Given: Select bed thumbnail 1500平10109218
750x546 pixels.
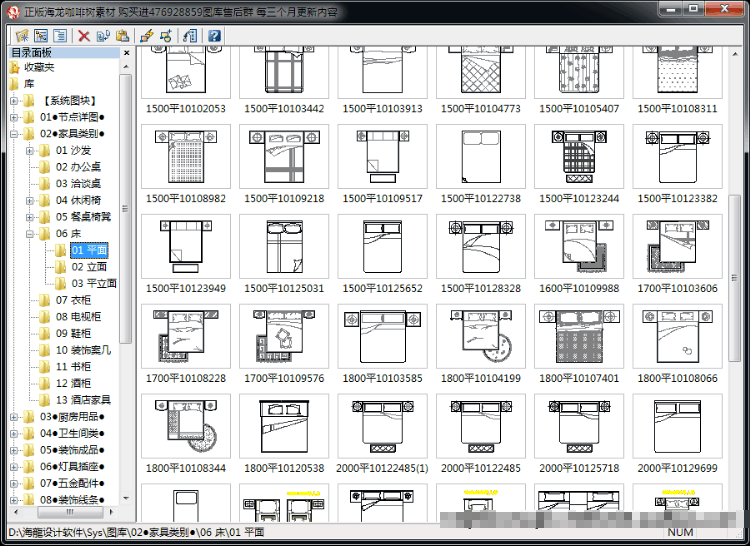Looking at the screenshot, I should click(x=284, y=165).
